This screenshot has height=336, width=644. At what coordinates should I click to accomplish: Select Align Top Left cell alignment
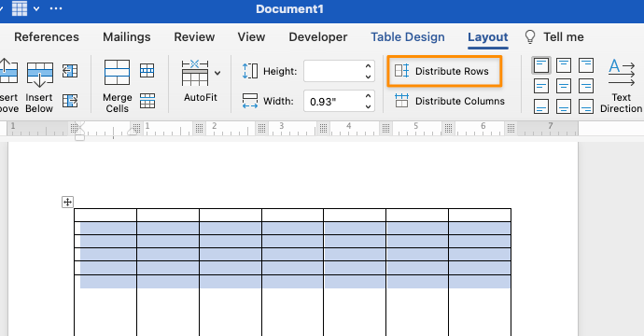pos(541,65)
